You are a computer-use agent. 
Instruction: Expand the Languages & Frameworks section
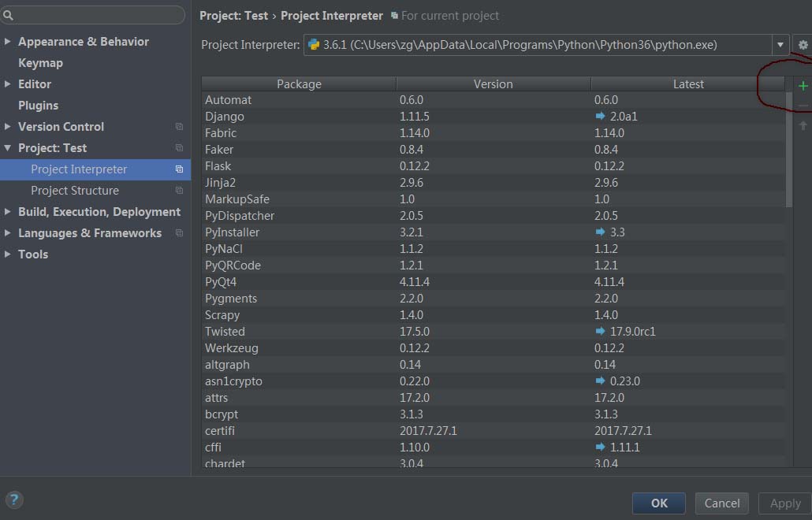(7, 233)
